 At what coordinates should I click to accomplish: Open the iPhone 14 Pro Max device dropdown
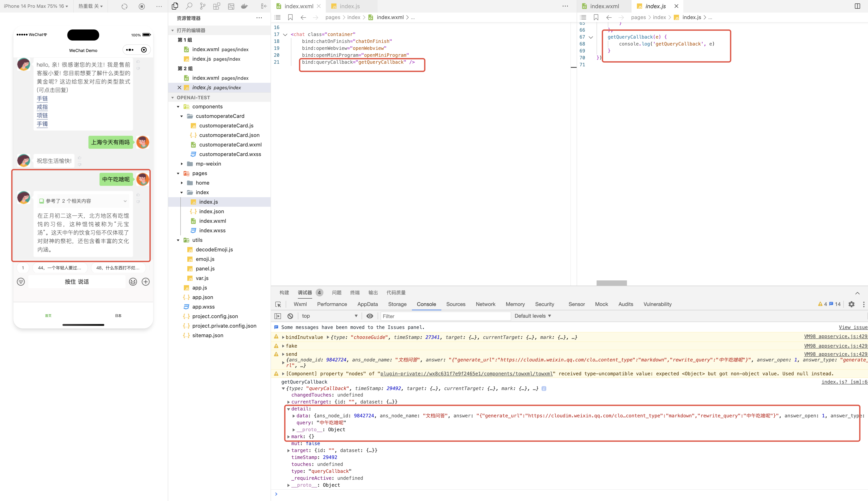36,6
